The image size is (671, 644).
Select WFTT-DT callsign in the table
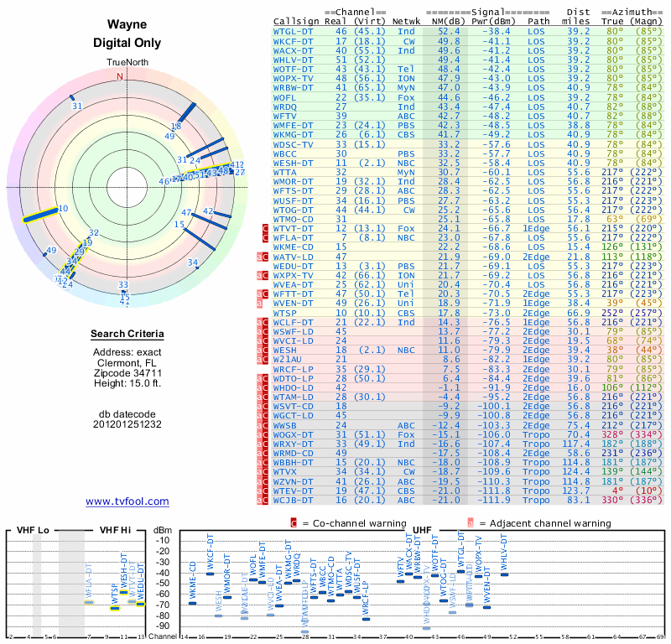point(293,294)
